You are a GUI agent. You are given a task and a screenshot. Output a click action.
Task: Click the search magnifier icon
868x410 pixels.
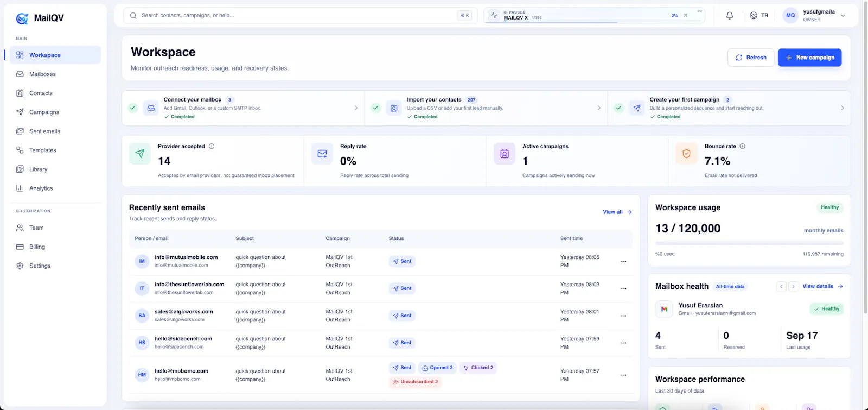[x=133, y=16]
